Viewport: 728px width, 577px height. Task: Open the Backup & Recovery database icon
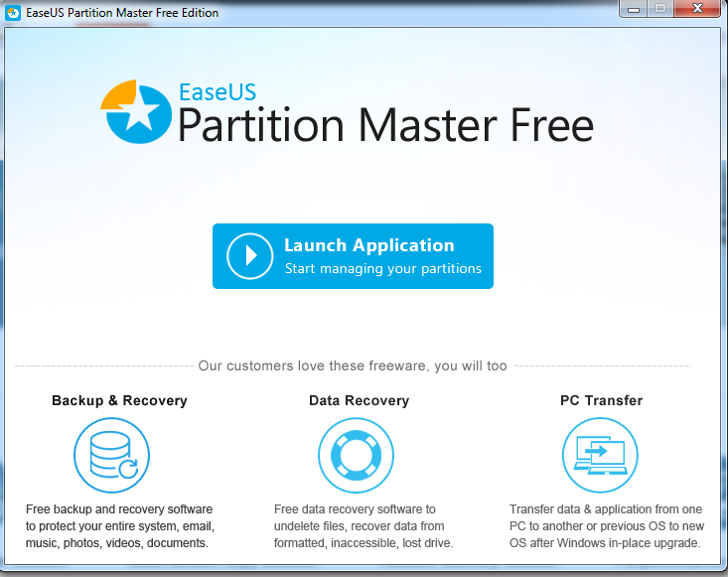pyautogui.click(x=111, y=456)
